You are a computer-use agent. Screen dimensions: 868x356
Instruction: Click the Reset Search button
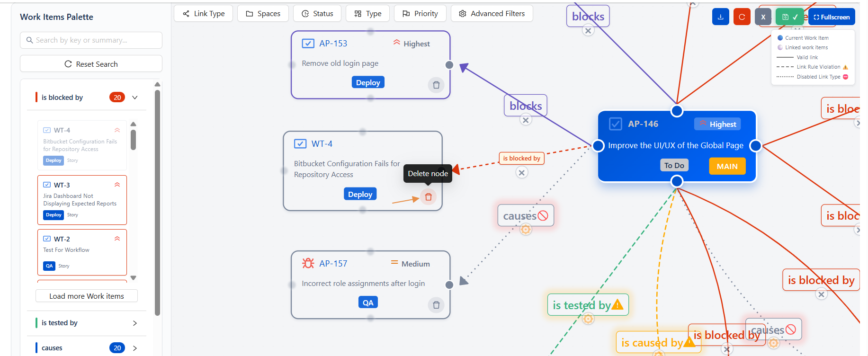tap(91, 64)
